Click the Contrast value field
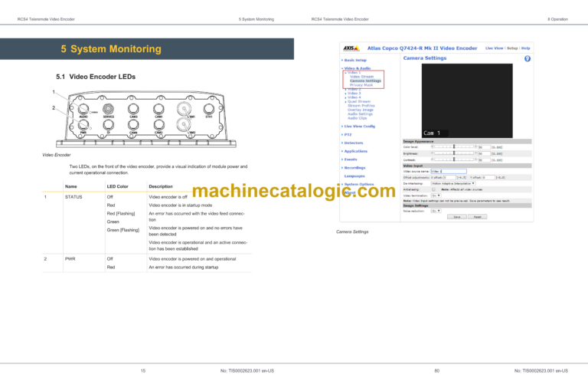The width and height of the screenshot is (588, 381). 484,160
